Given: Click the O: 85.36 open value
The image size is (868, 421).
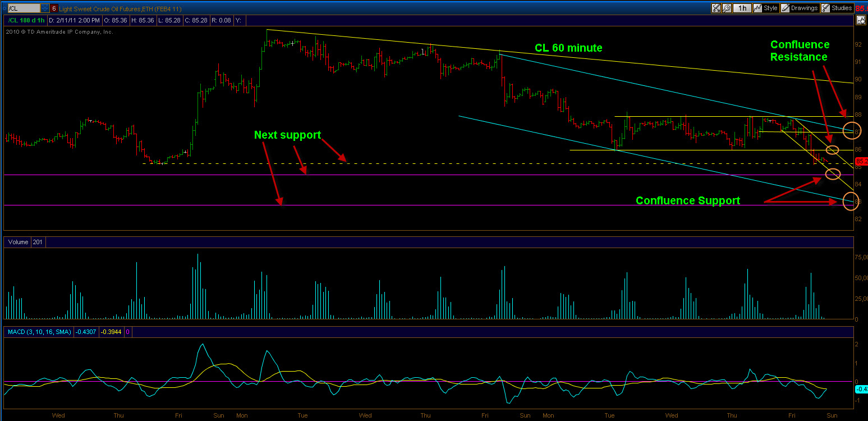Looking at the screenshot, I should tap(115, 20).
